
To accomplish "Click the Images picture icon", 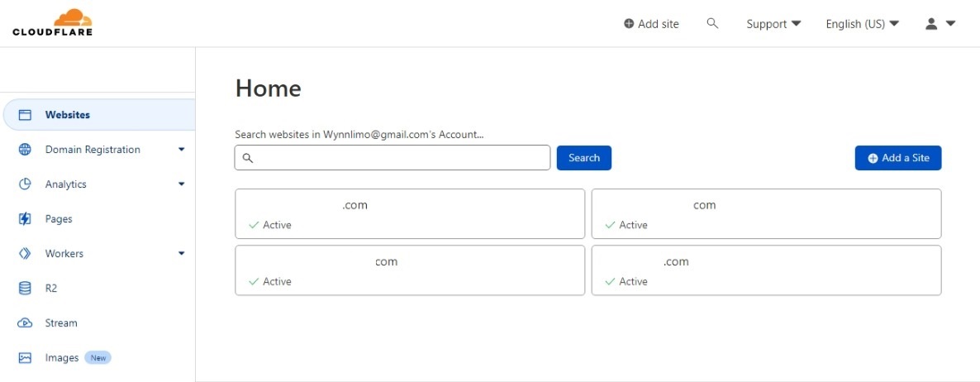I will 25,358.
